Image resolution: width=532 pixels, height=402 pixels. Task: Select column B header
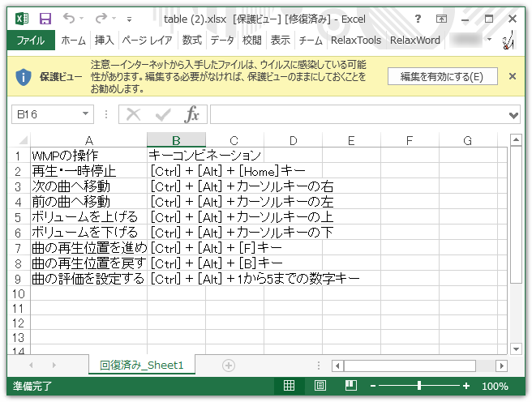coord(176,140)
